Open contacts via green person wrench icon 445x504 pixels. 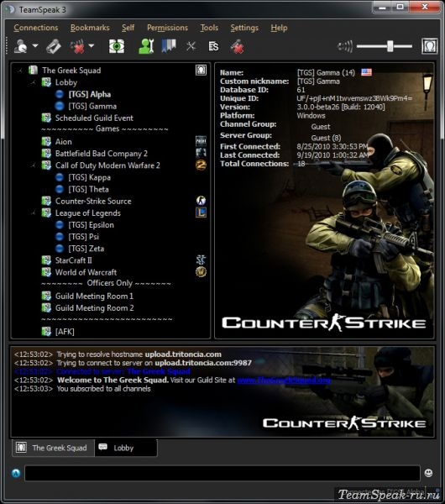(x=146, y=46)
